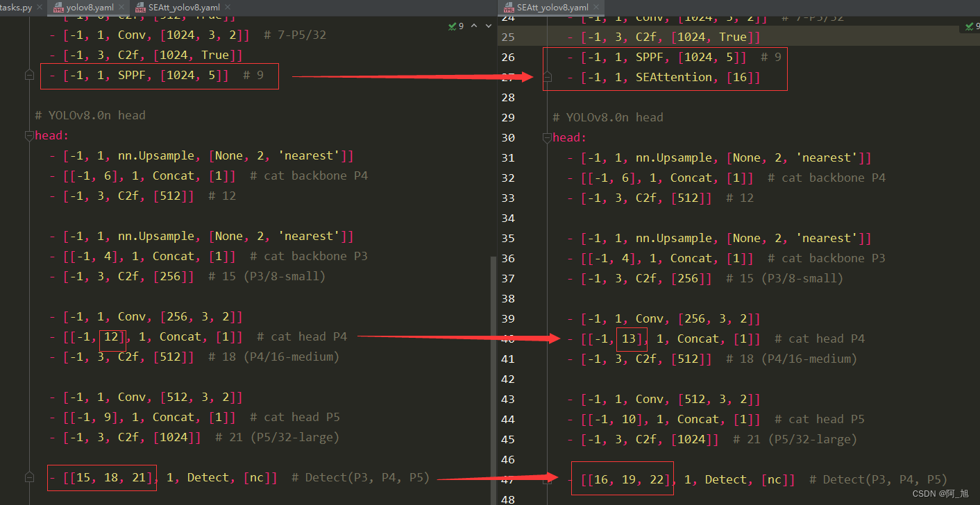Click line number 44 in right gutter
The height and width of the screenshot is (505, 980).
pyautogui.click(x=508, y=419)
